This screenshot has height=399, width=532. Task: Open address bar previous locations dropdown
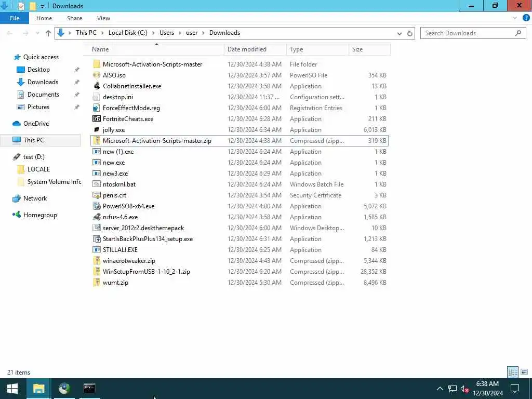coord(400,33)
